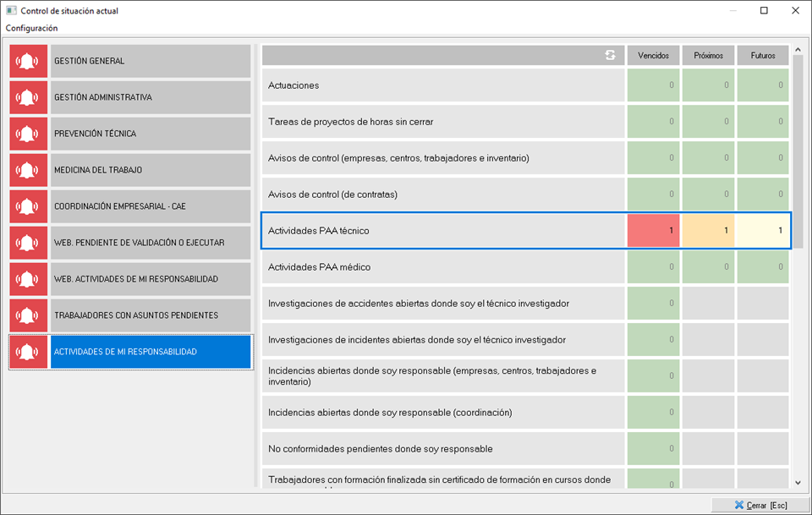Image resolution: width=812 pixels, height=515 pixels.
Task: Click bell icon beside Trabajadores con asuntos pendientes
Action: click(x=30, y=315)
